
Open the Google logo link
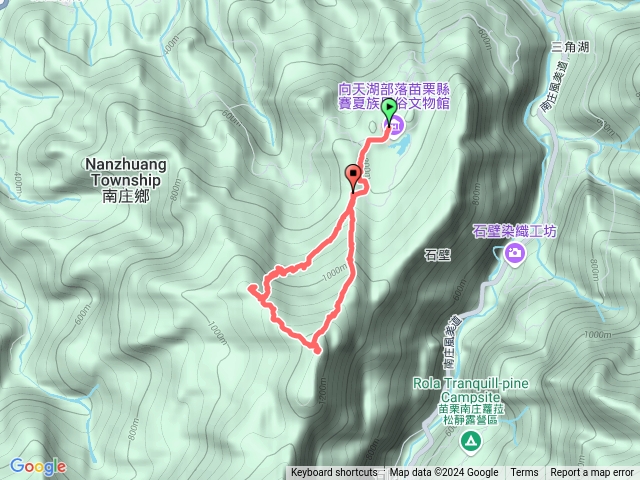[38, 467]
